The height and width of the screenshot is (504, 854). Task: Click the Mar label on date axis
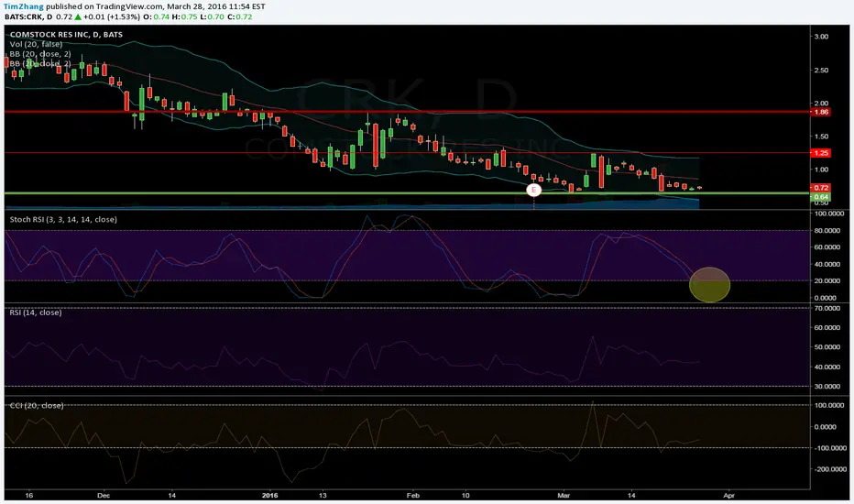[564, 495]
